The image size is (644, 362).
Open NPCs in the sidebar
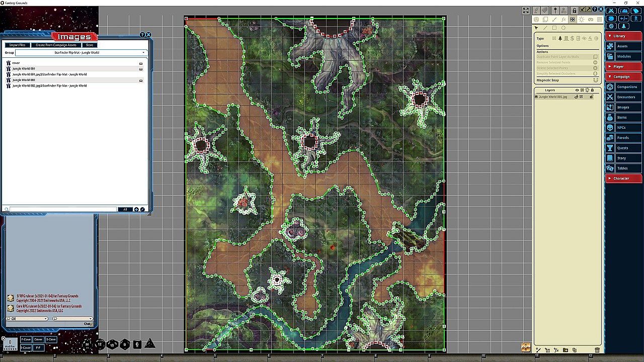coord(624,128)
